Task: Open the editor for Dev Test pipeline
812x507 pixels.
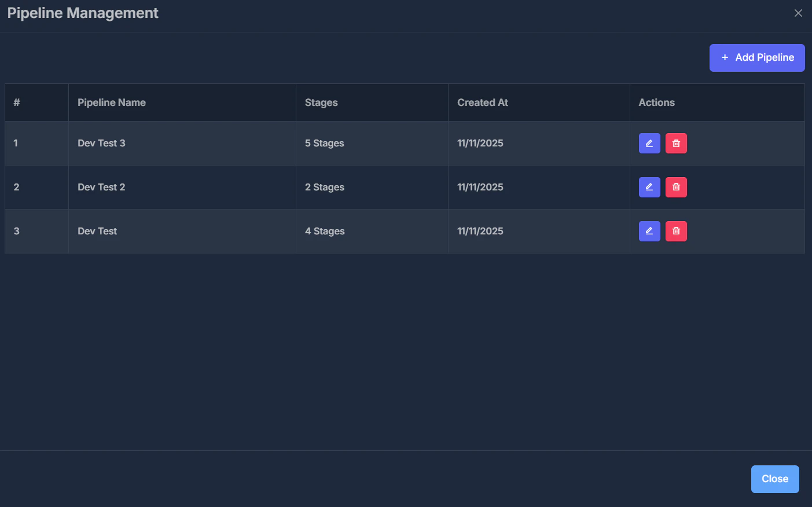Action: (x=649, y=231)
